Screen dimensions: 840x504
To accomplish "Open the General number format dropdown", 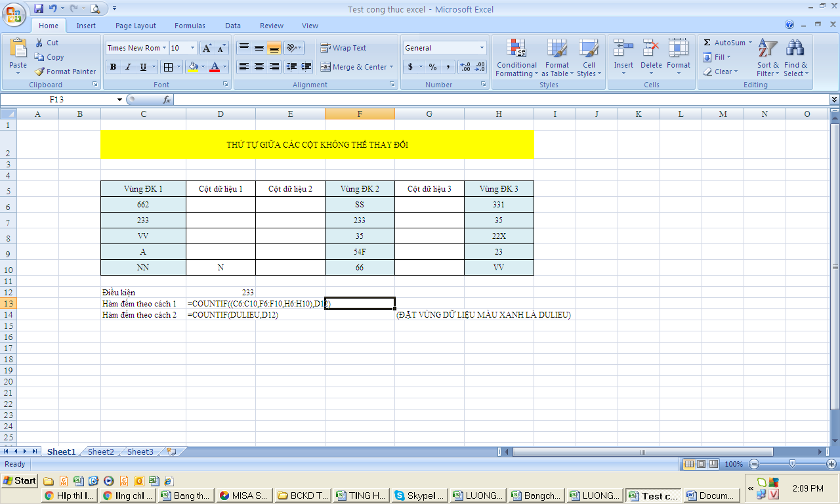I will pos(482,48).
